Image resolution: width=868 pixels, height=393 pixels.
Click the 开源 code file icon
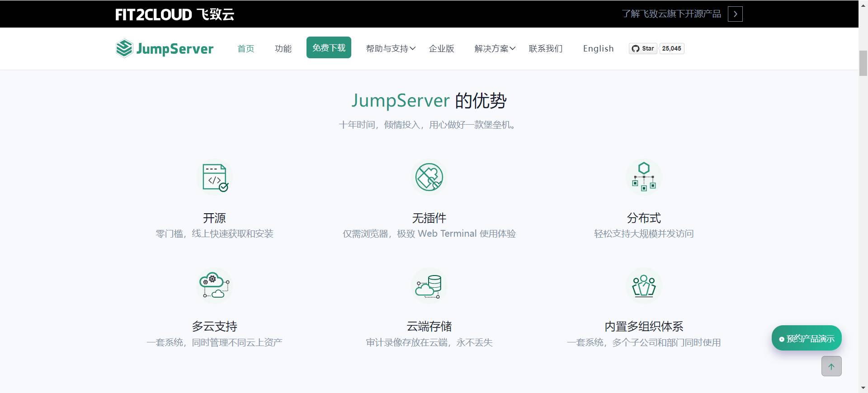[x=215, y=178]
